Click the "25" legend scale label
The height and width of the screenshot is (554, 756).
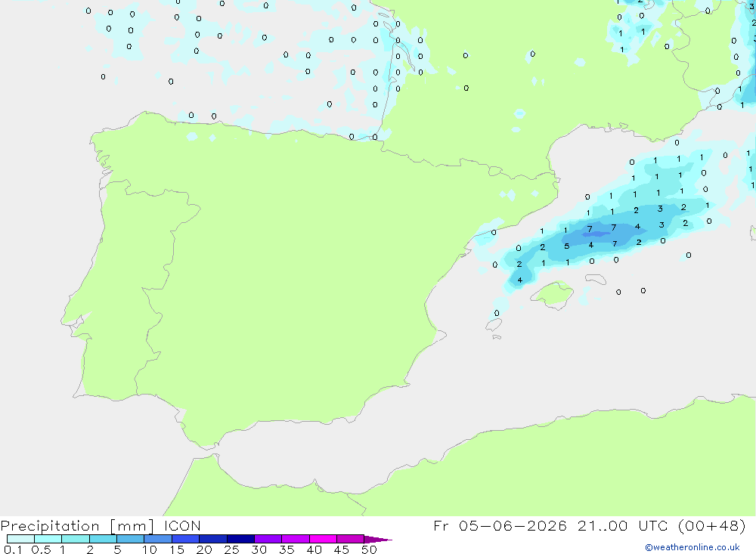231,549
